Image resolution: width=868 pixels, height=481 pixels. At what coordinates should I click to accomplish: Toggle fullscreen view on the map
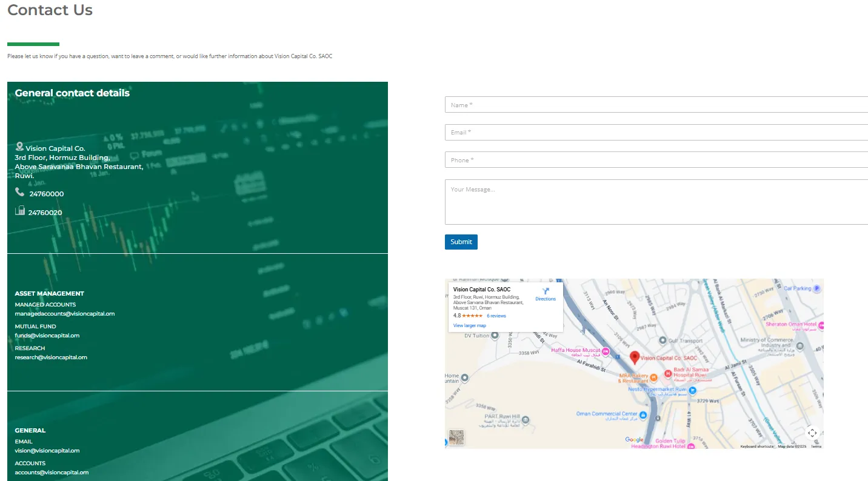pos(812,433)
